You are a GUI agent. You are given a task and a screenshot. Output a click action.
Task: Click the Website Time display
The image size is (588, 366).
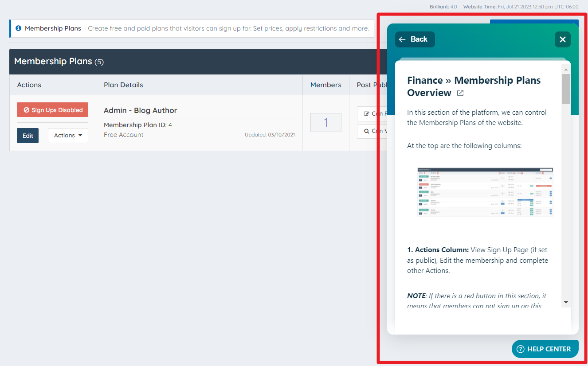pos(521,7)
